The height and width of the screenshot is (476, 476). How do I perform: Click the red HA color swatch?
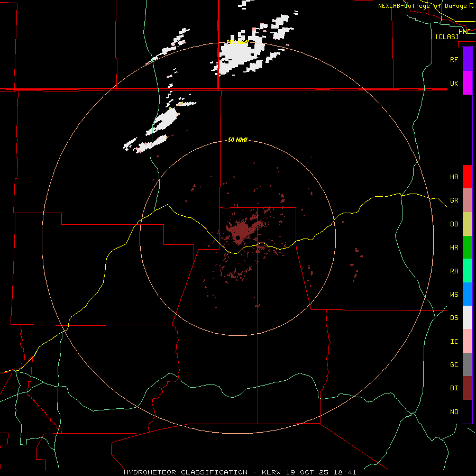point(467,177)
